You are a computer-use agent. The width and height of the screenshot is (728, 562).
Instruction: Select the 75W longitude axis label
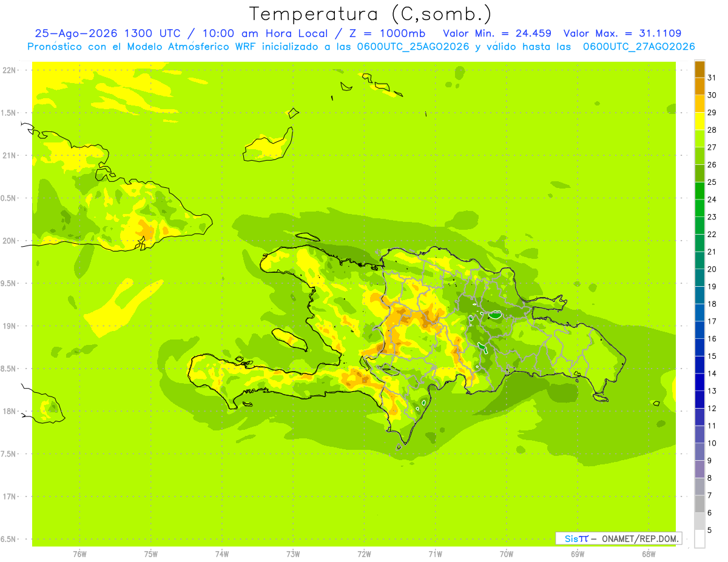pyautogui.click(x=151, y=554)
